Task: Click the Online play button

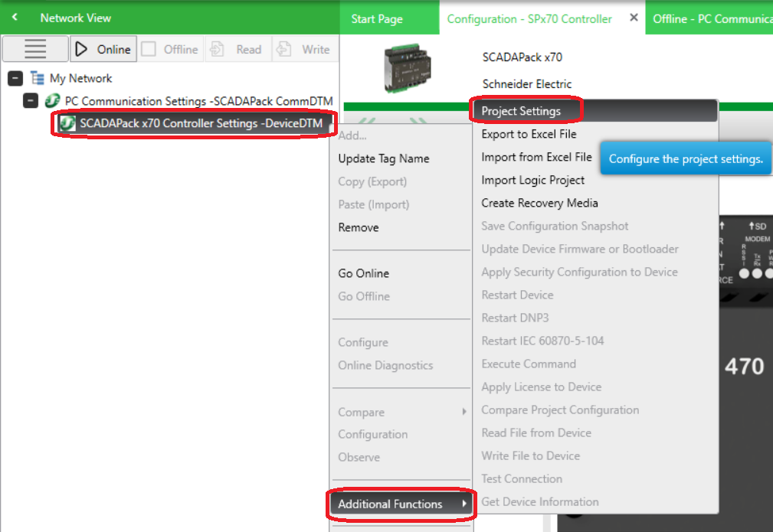Action: (103, 49)
